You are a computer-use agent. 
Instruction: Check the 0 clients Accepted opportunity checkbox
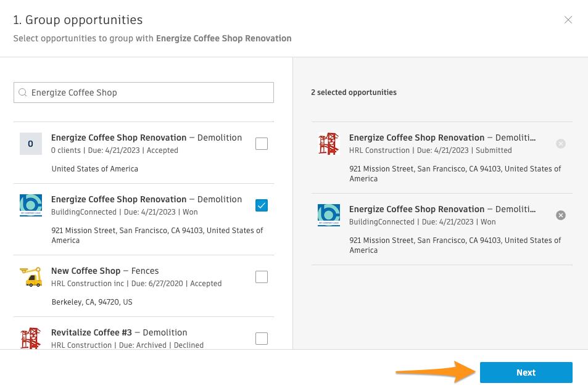(x=262, y=144)
